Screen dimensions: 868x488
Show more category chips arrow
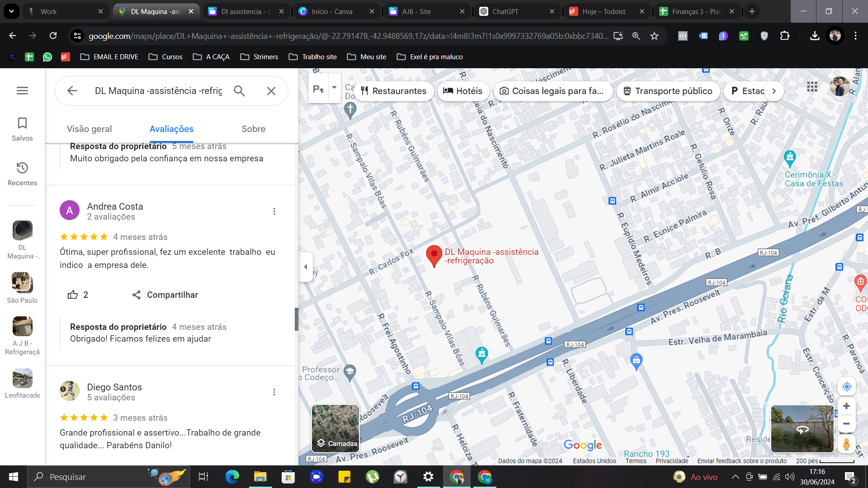click(774, 91)
